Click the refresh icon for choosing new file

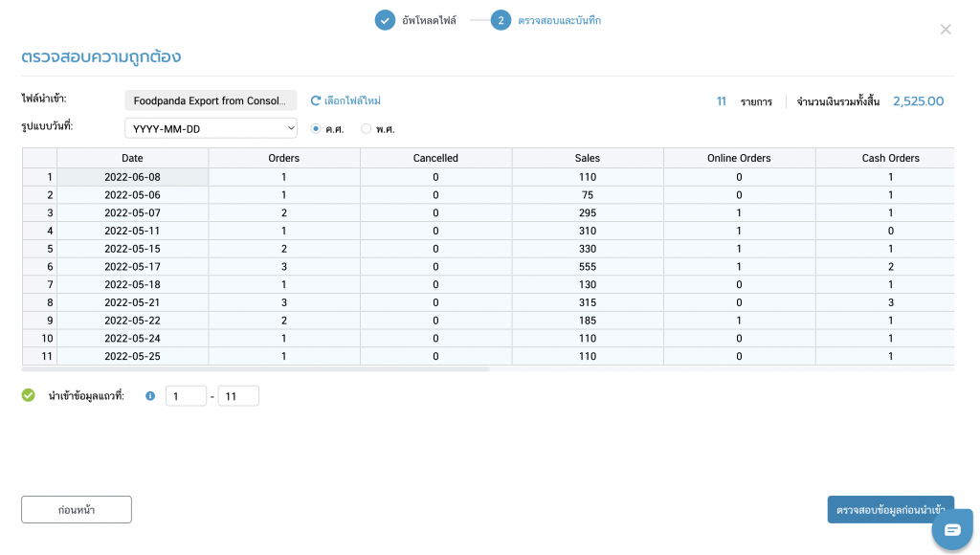pyautogui.click(x=316, y=100)
